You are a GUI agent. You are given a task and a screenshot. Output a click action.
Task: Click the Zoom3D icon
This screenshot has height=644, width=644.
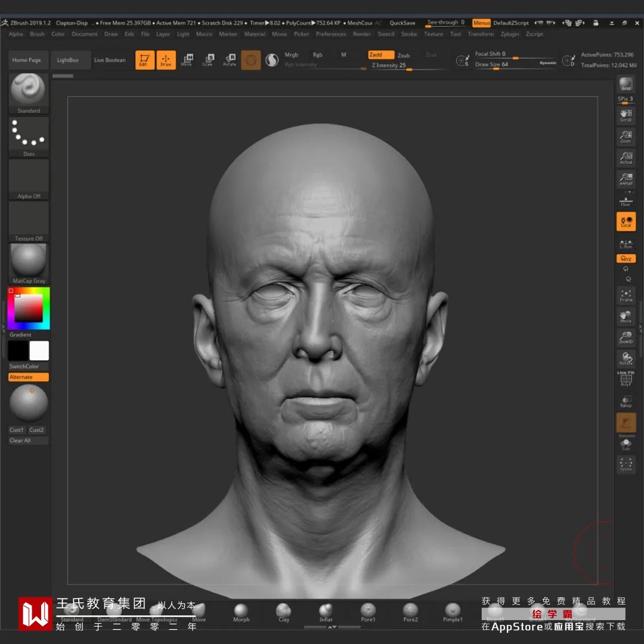coord(626,338)
